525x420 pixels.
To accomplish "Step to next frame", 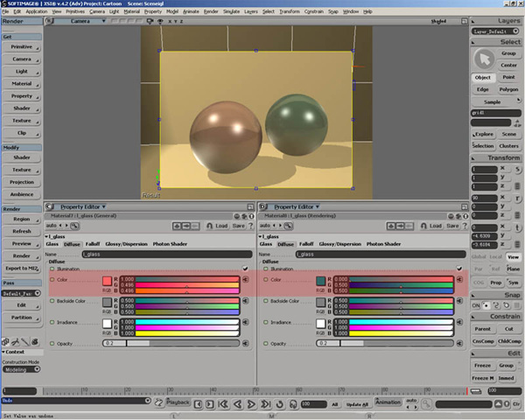I will 210,404.
